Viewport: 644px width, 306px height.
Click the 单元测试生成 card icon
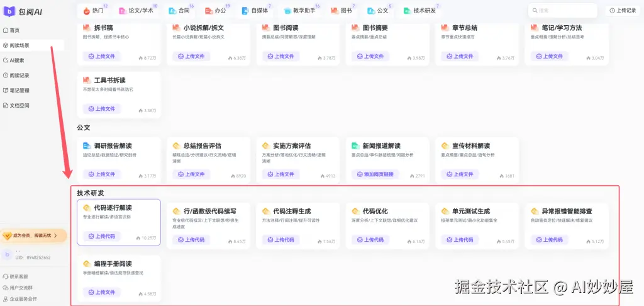click(445, 212)
